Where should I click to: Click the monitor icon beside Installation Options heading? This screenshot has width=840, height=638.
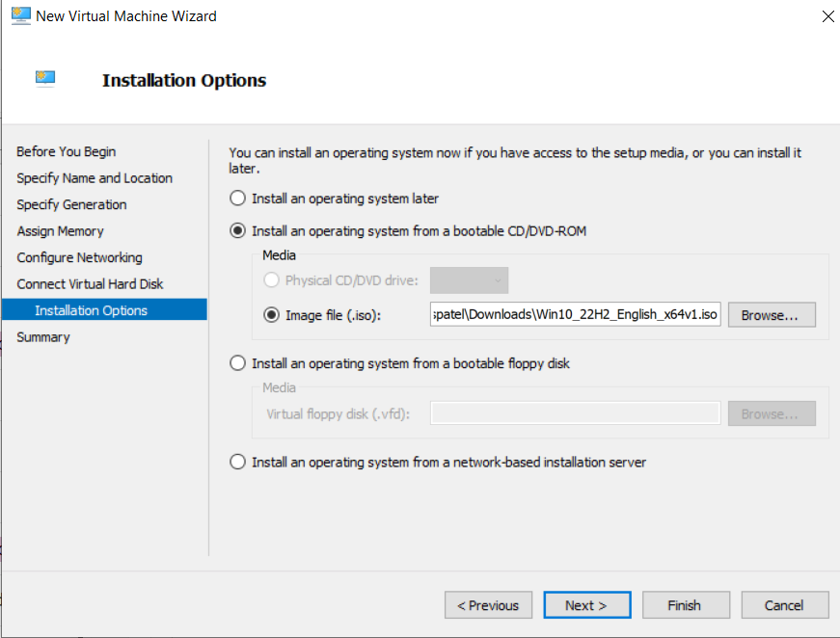[45, 79]
